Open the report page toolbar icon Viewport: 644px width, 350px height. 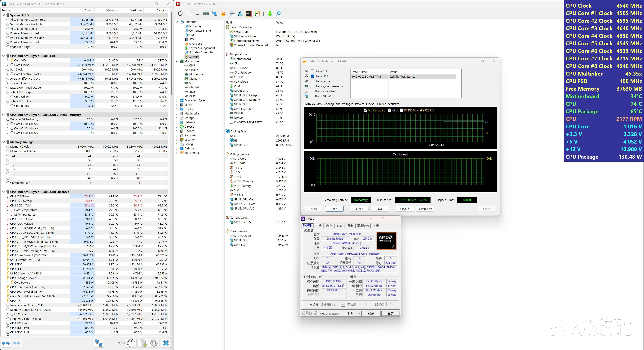pyautogui.click(x=189, y=14)
